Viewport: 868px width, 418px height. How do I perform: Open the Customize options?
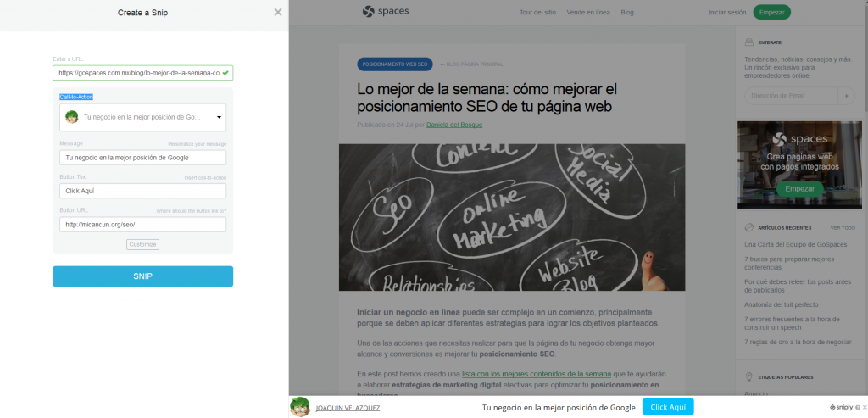click(x=142, y=244)
